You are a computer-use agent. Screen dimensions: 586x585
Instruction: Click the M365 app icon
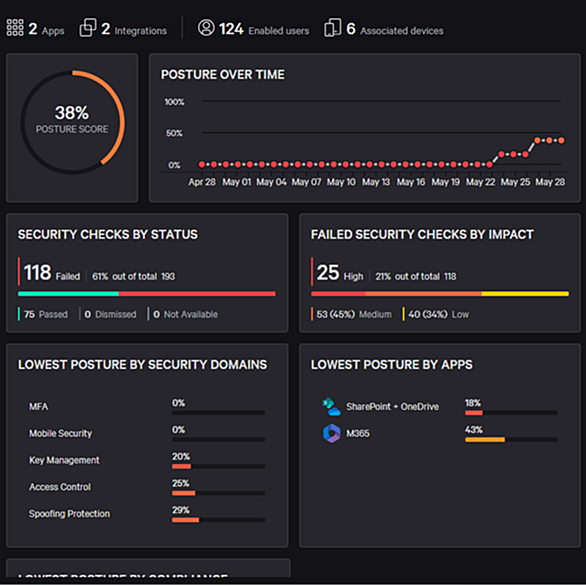click(331, 433)
